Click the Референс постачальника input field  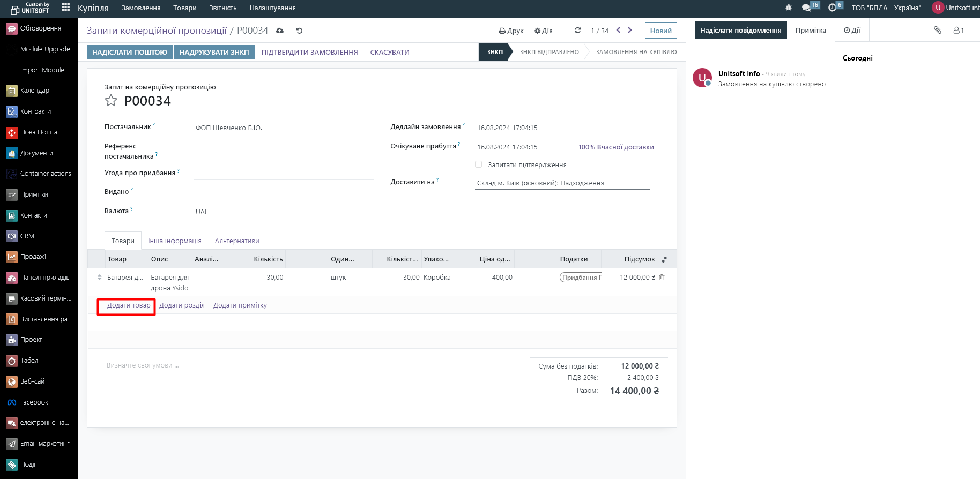coord(283,147)
